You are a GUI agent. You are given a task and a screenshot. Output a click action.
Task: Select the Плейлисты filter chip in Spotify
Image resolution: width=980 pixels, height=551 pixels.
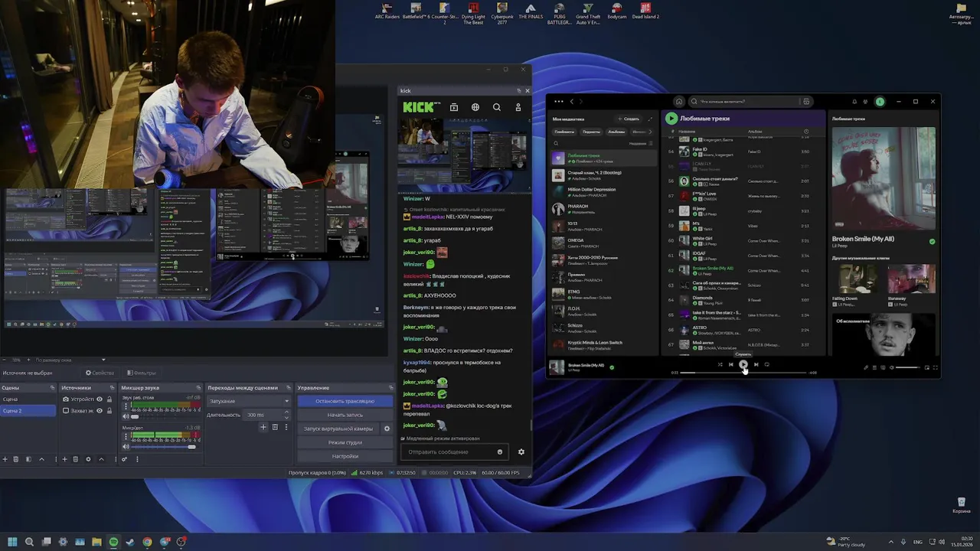(x=564, y=132)
